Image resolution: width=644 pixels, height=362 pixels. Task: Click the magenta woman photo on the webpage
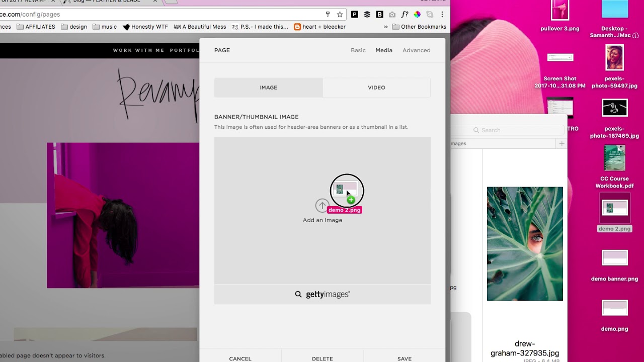[123, 215]
